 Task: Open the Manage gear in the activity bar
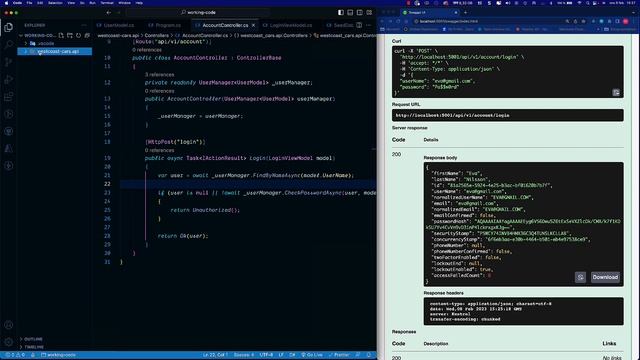[9, 342]
